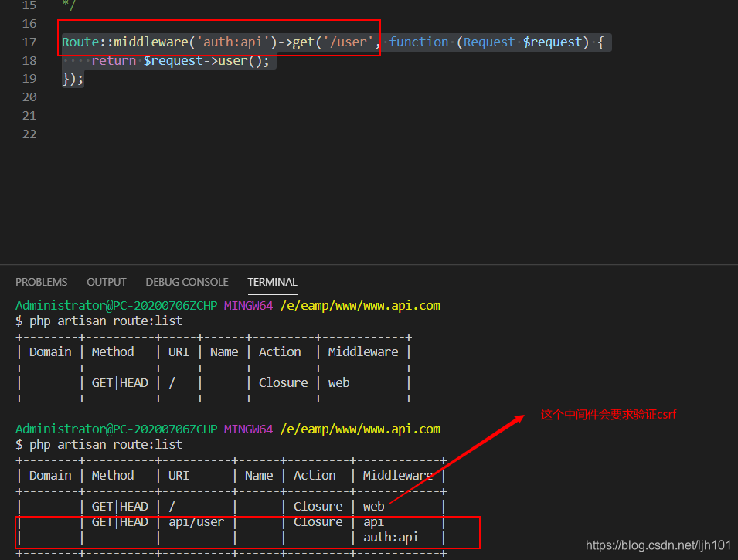The image size is (738, 560).
Task: Click the closing '});' on line 19
Action: pyautogui.click(x=73, y=79)
